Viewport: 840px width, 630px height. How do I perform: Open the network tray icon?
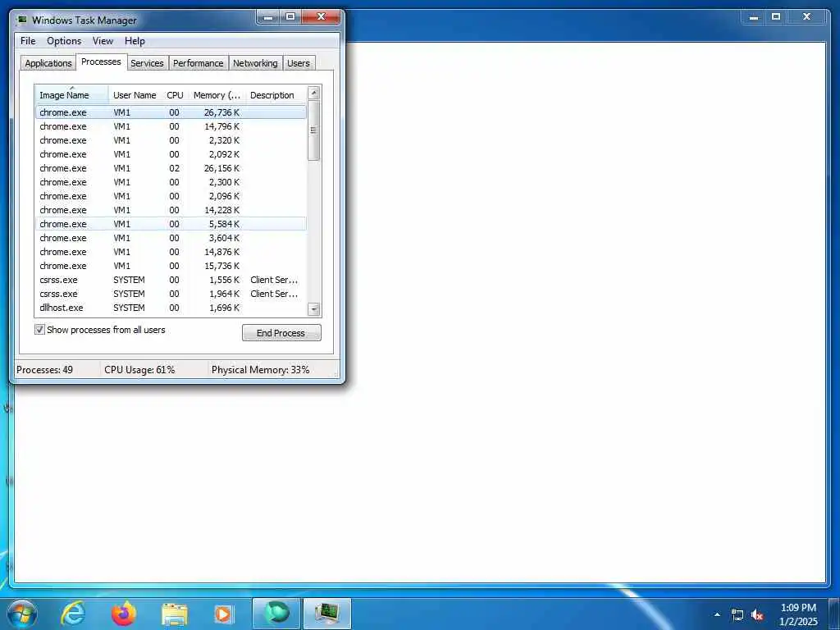737,615
